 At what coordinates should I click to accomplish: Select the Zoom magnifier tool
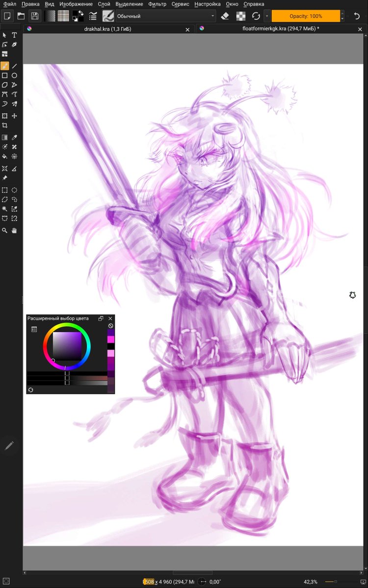pos(4,230)
